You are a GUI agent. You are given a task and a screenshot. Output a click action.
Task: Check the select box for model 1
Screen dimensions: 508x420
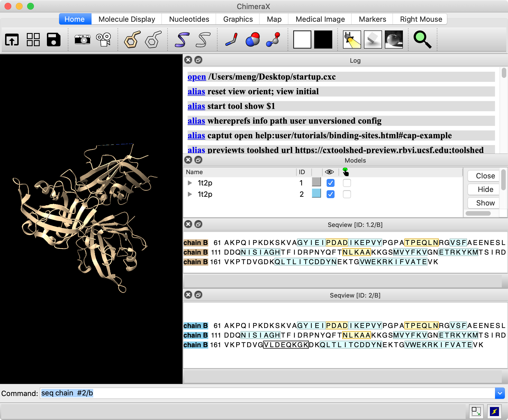point(347,183)
